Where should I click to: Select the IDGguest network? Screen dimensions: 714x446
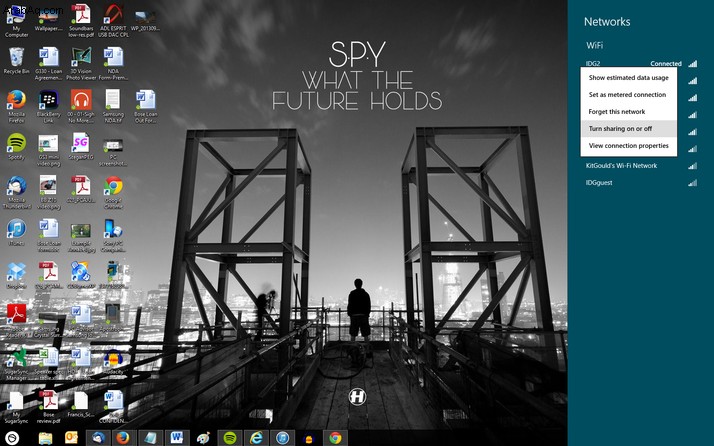click(x=641, y=183)
